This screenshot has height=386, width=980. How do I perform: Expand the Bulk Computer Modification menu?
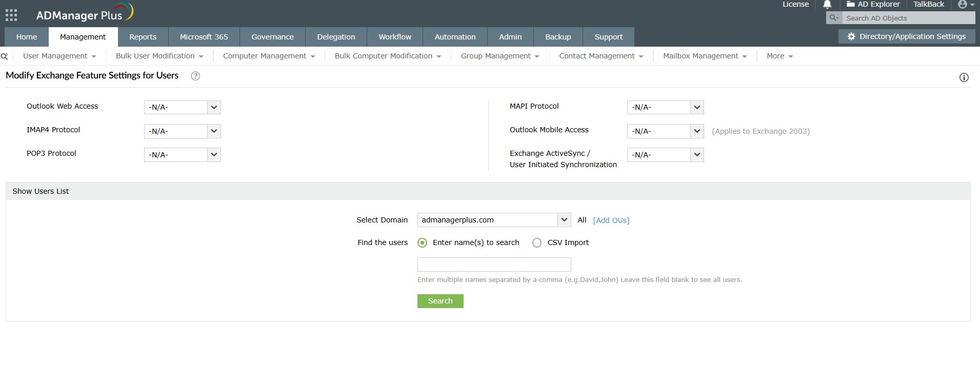coord(388,56)
